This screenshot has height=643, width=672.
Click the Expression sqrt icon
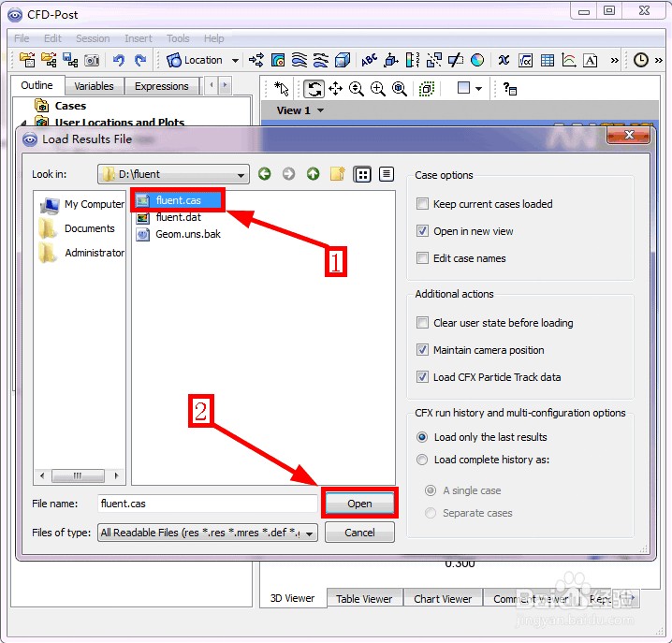[525, 61]
